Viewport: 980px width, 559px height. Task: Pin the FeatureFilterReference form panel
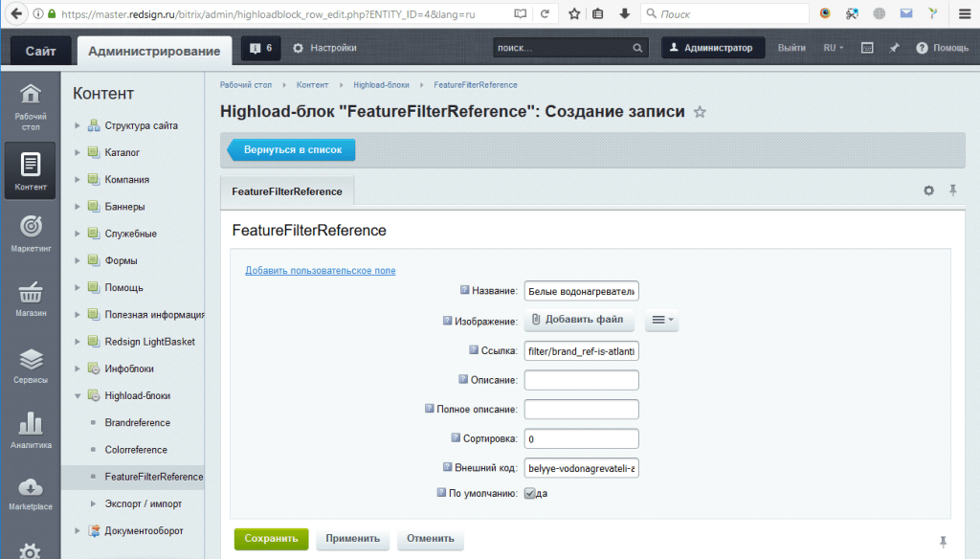(x=952, y=190)
